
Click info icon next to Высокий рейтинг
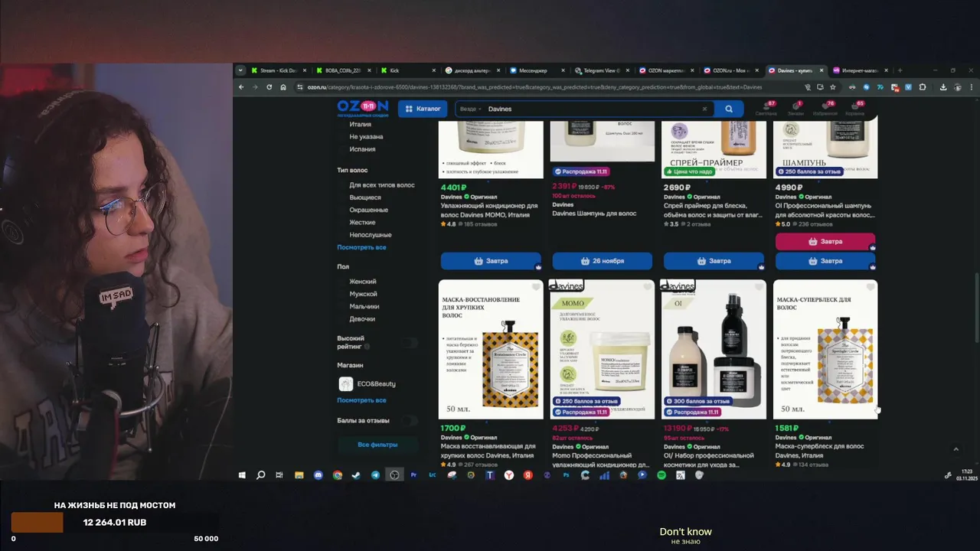click(x=367, y=347)
